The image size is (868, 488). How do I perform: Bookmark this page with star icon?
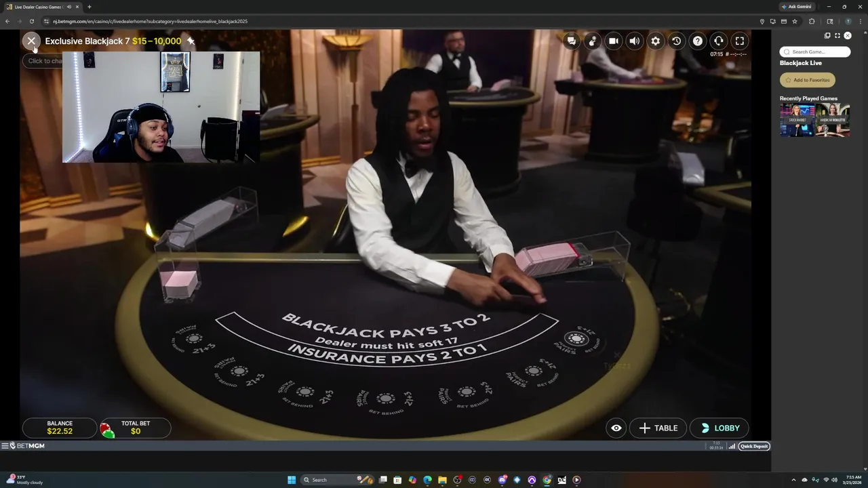[x=795, y=21]
